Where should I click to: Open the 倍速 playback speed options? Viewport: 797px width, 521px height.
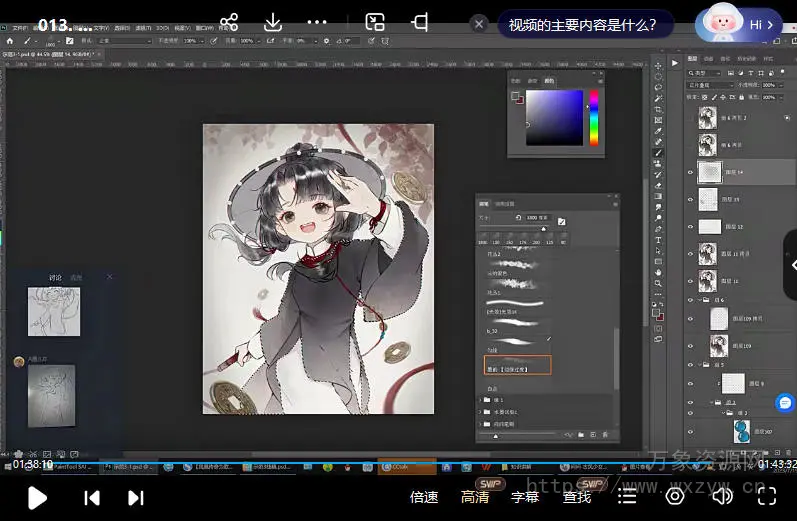point(424,497)
